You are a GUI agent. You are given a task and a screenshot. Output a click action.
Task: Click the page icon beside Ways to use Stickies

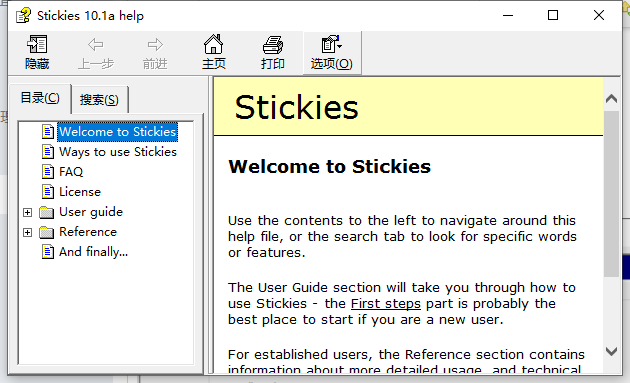[48, 152]
